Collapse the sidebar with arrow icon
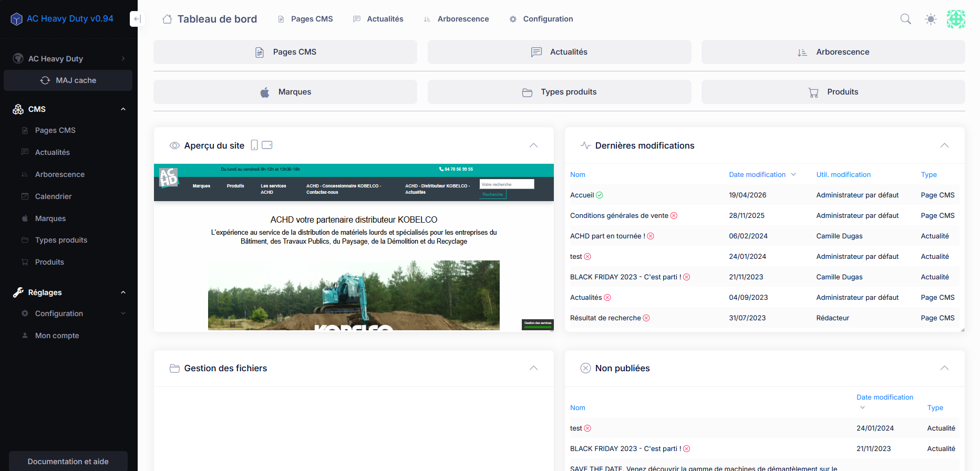 137,19
